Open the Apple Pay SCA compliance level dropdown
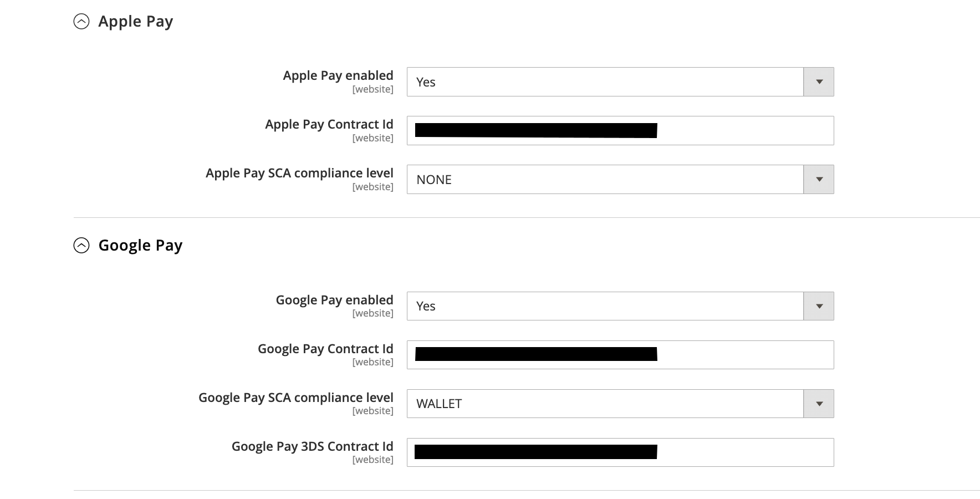This screenshot has width=980, height=499. [x=604, y=179]
